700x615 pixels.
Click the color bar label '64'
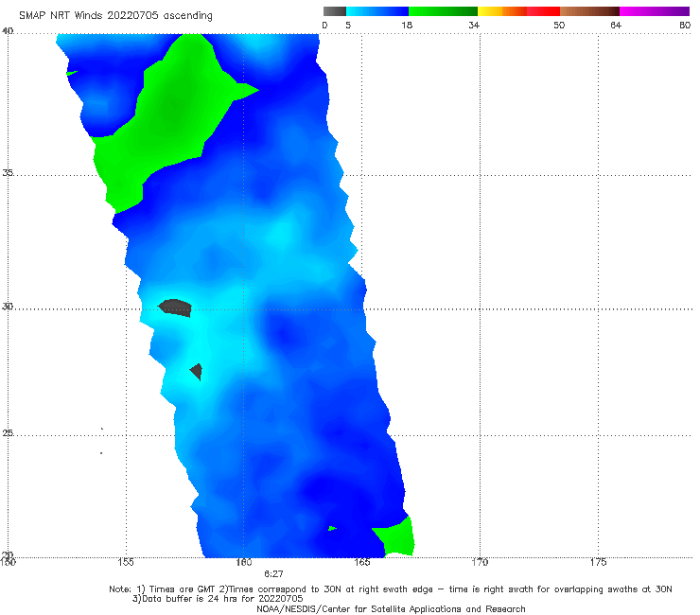click(x=616, y=25)
